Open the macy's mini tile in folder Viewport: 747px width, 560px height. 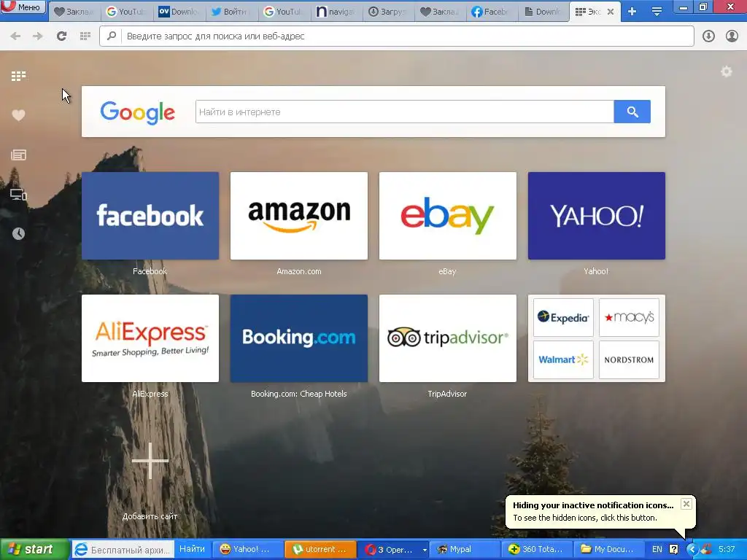629,318
